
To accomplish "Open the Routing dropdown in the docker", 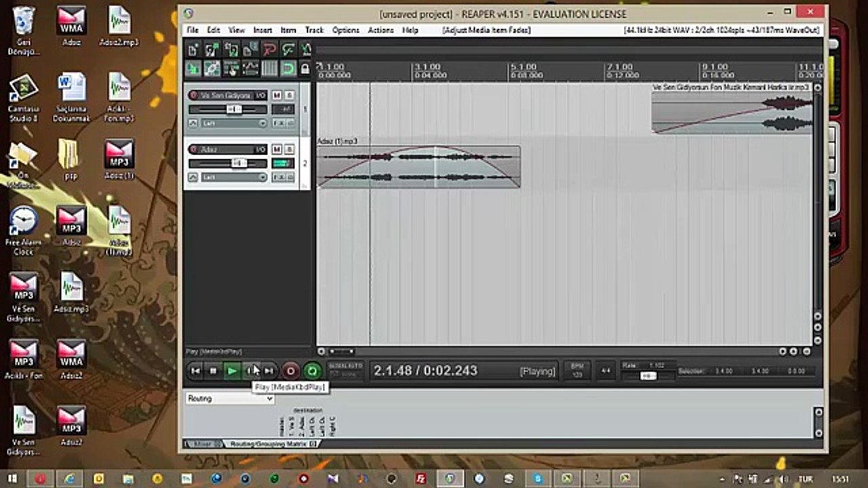I will (x=230, y=399).
